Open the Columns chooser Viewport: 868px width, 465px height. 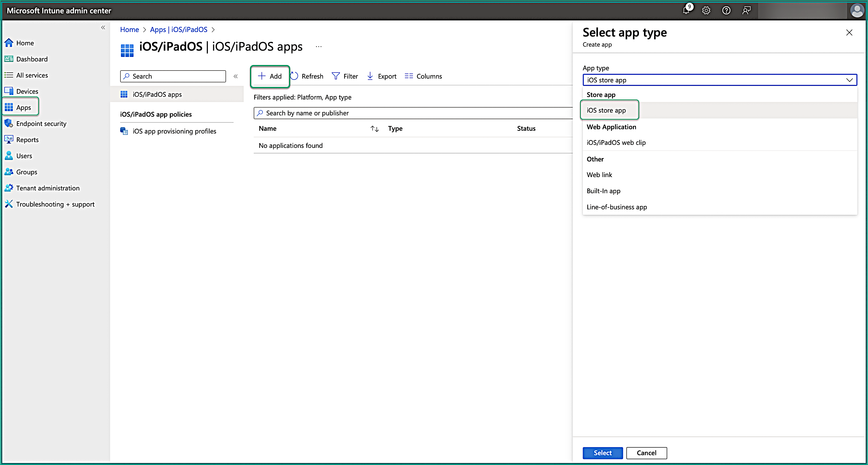pyautogui.click(x=409, y=76)
